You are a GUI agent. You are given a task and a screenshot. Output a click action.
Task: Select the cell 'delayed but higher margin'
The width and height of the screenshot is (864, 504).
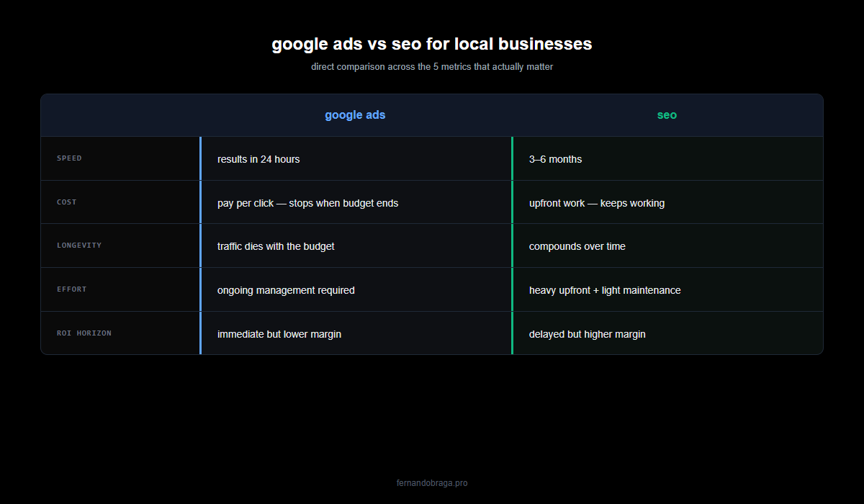click(x=667, y=333)
